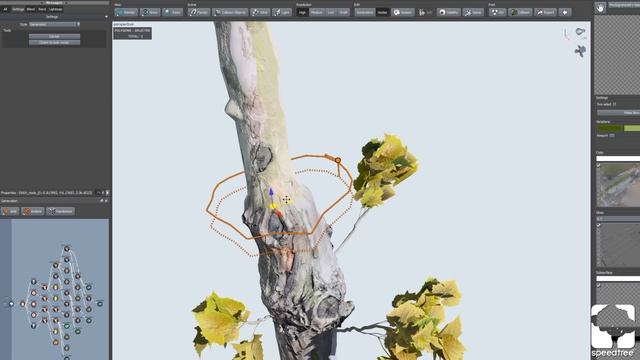Click the upper button in the Tools group
Viewport: 640px width, 360px height.
pyautogui.click(x=54, y=36)
